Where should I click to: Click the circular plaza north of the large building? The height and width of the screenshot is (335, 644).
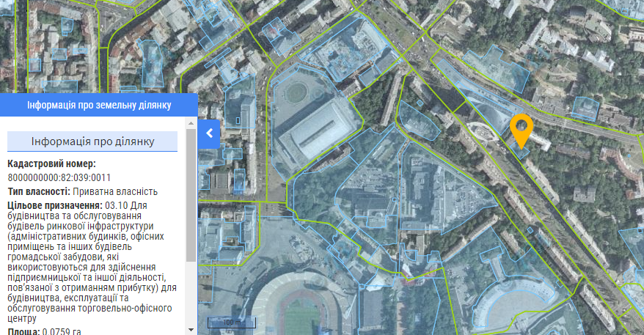click(x=296, y=92)
